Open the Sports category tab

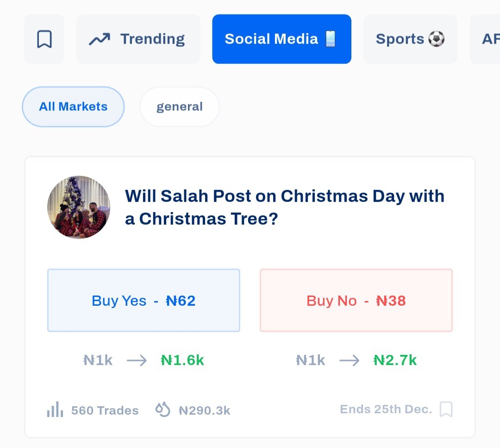click(x=410, y=39)
